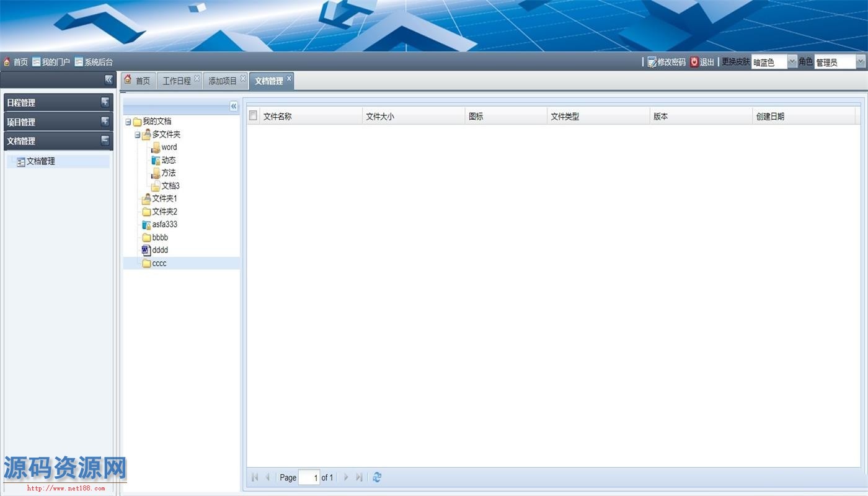868x496 pixels.
Task: Click the 首页 link in the top bar
Action: 21,62
